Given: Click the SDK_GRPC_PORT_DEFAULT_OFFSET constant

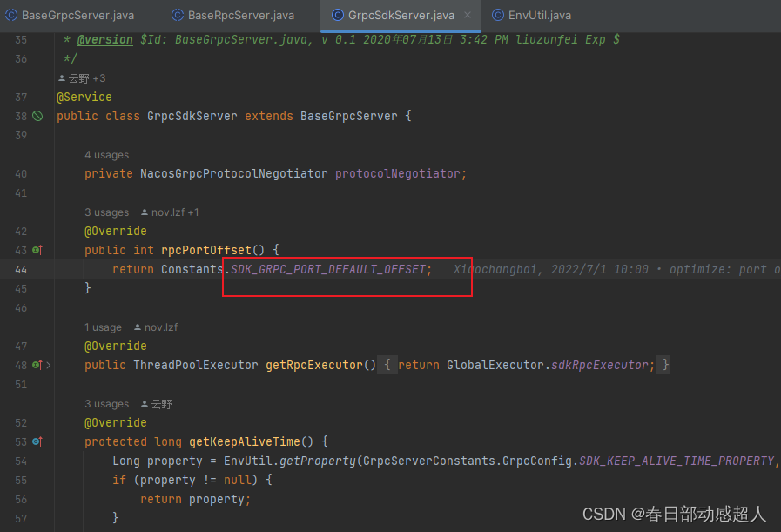Looking at the screenshot, I should [x=328, y=270].
